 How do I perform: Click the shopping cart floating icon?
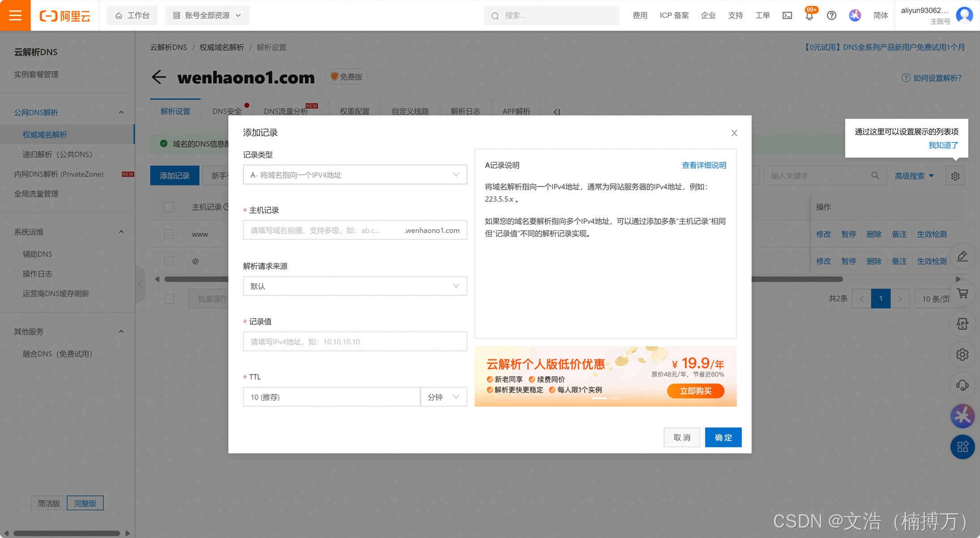pos(963,294)
